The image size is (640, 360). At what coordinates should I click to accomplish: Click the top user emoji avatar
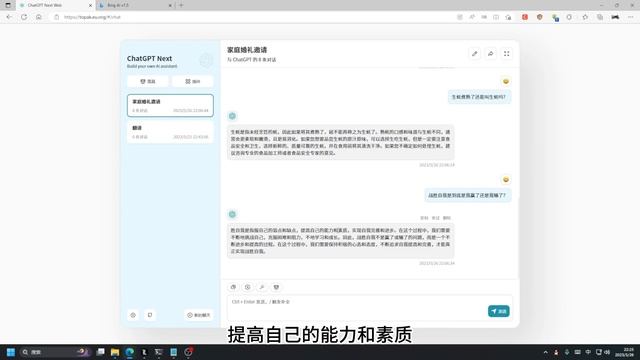pos(506,81)
